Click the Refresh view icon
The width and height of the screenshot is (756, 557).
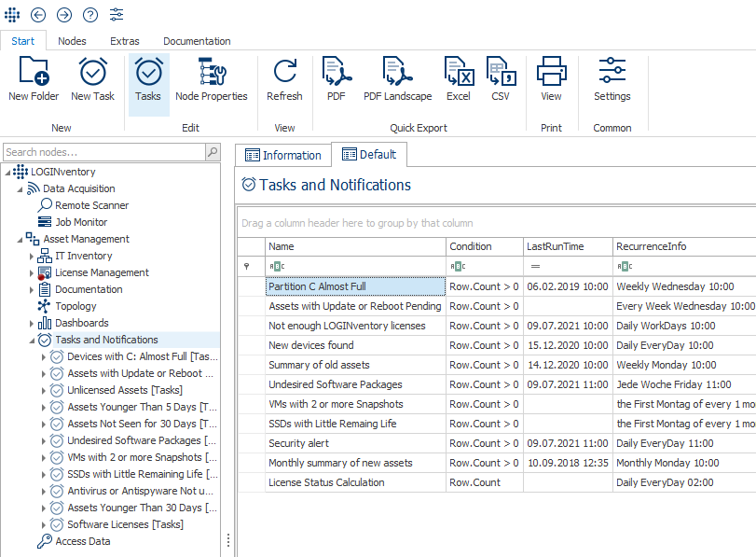point(284,79)
